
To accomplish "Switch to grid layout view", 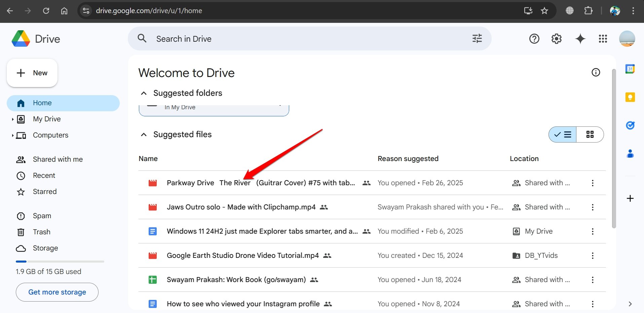I will [x=590, y=134].
